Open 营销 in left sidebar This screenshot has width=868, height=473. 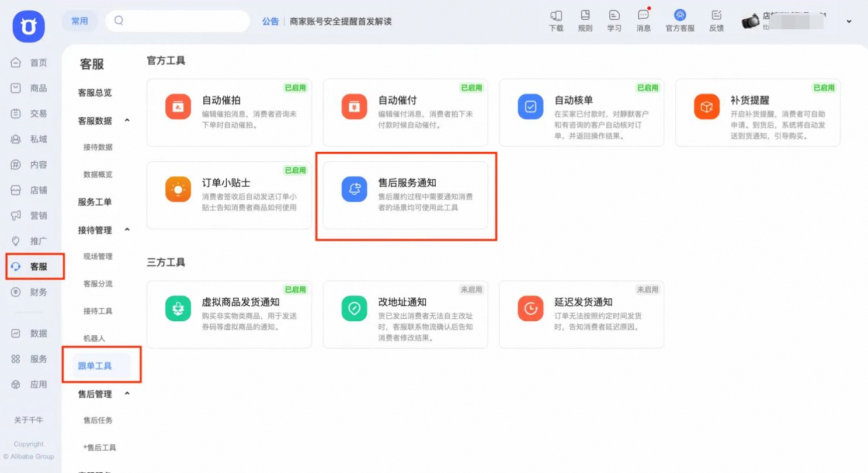[29, 215]
